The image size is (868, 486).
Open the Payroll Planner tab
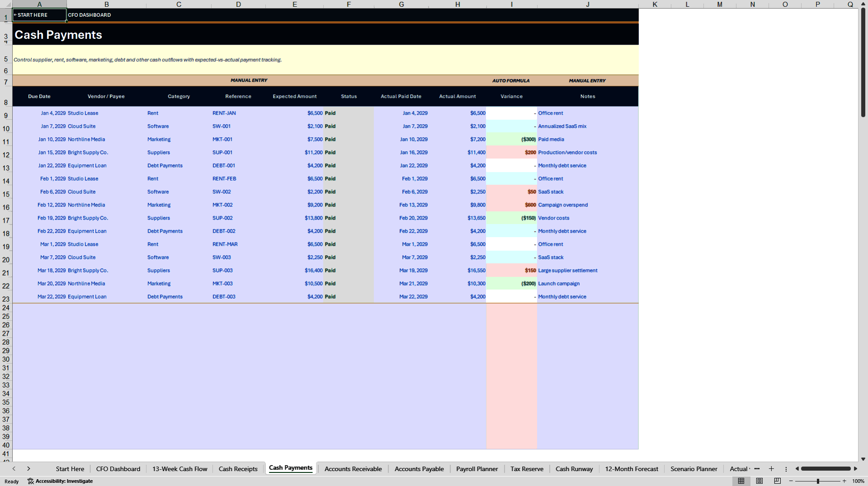(477, 469)
